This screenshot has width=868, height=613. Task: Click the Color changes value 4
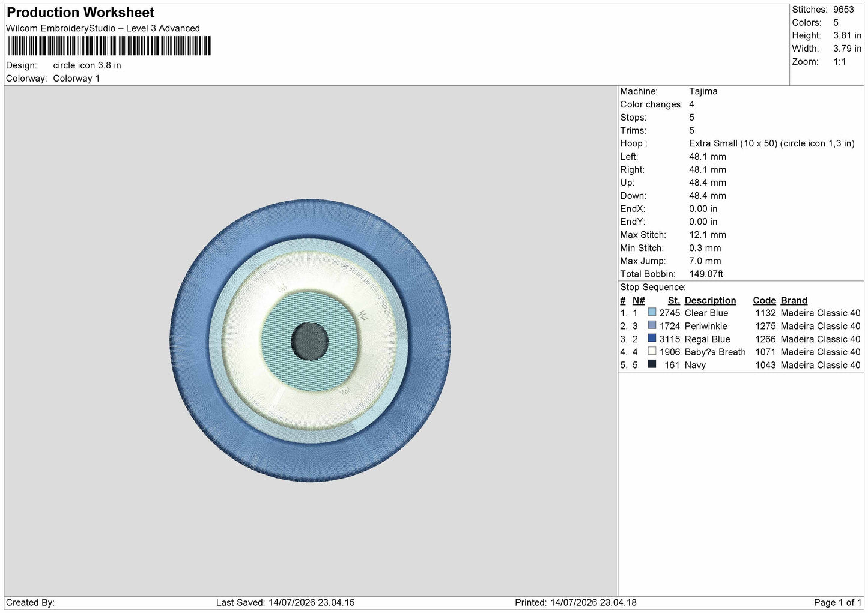(x=692, y=104)
